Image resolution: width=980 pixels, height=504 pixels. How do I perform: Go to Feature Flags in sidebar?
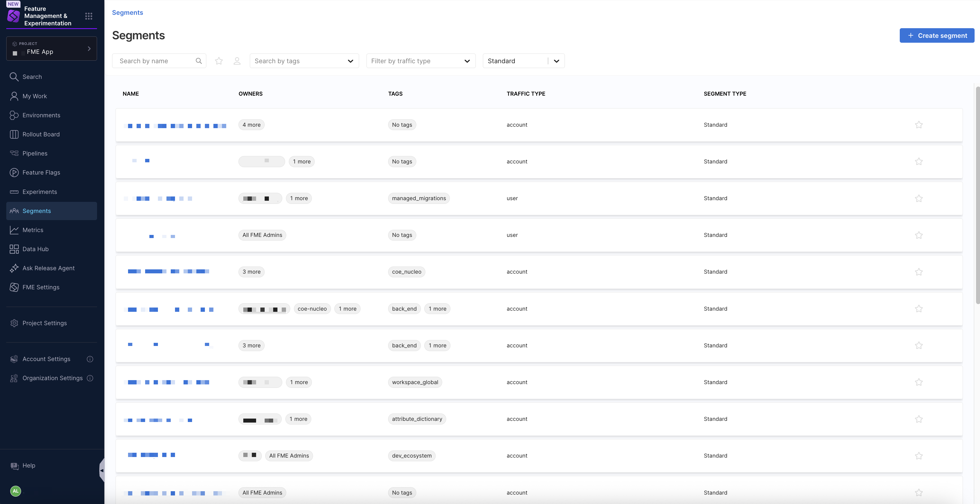tap(41, 173)
